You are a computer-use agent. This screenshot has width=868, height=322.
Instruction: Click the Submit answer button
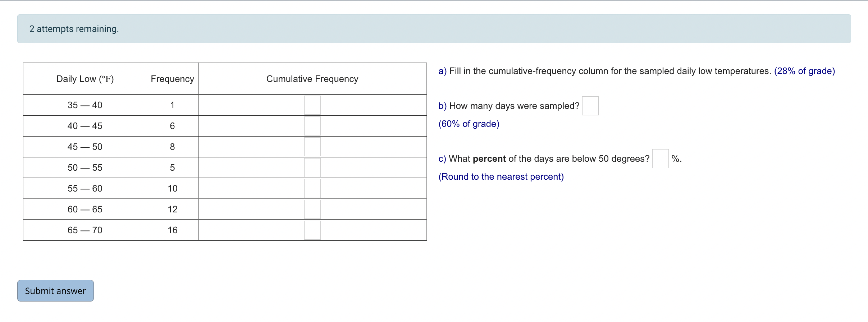pyautogui.click(x=55, y=291)
